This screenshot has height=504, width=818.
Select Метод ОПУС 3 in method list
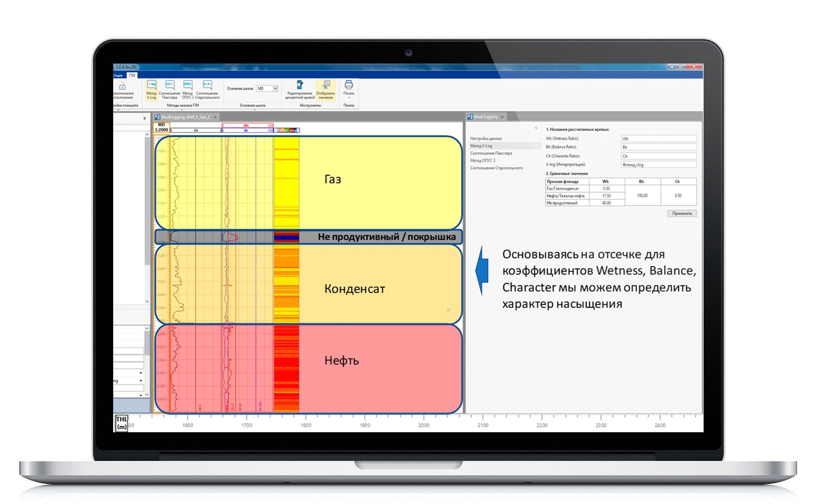[x=483, y=161]
